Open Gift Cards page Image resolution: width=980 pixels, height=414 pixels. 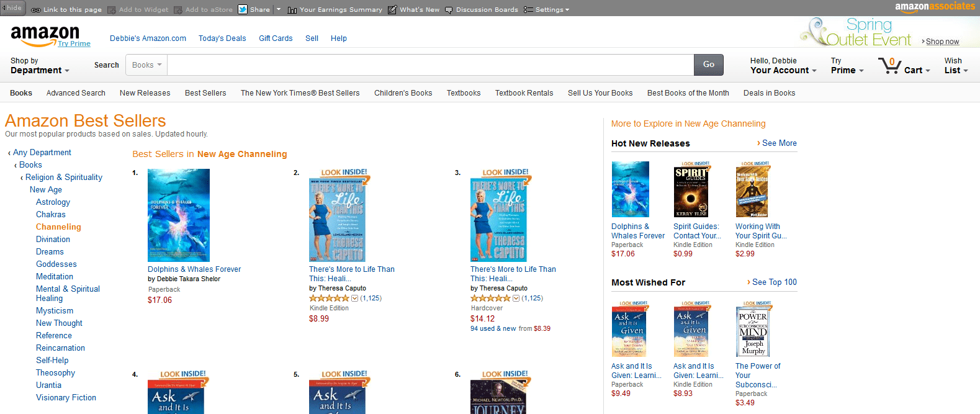(276, 38)
